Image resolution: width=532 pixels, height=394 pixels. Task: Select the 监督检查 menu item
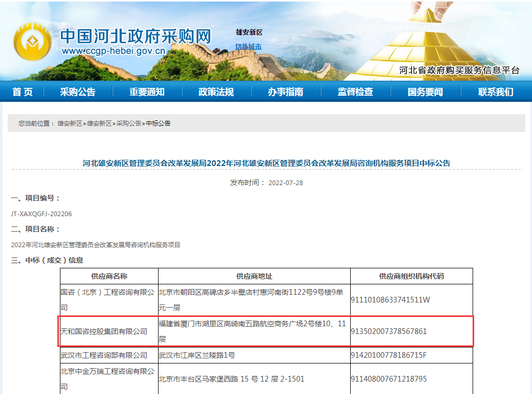click(355, 92)
